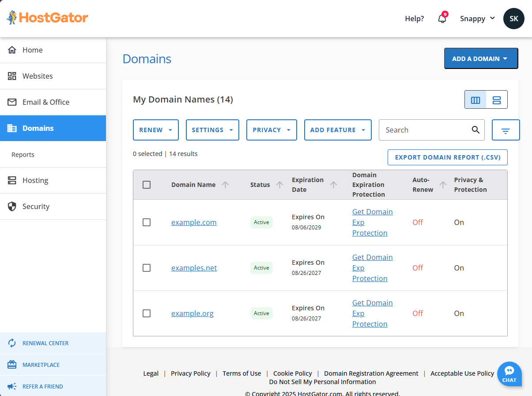Viewport: 532px width, 396px height.
Task: Open the filter options icon
Action: coord(506,129)
